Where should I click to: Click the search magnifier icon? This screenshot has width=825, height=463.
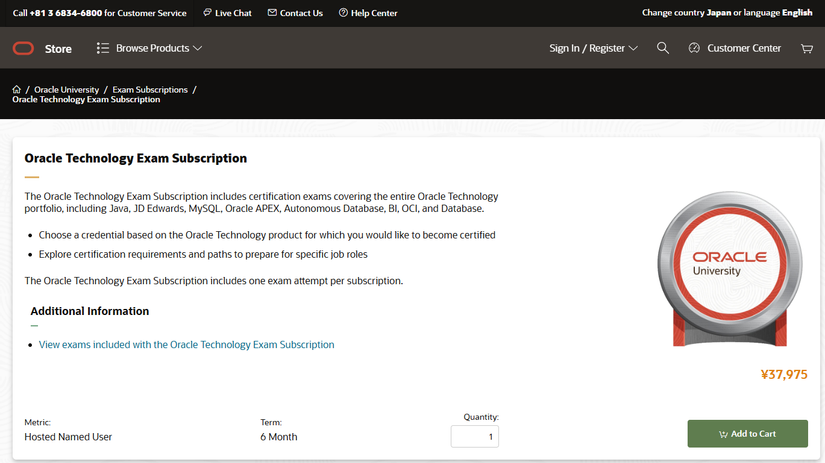point(663,48)
